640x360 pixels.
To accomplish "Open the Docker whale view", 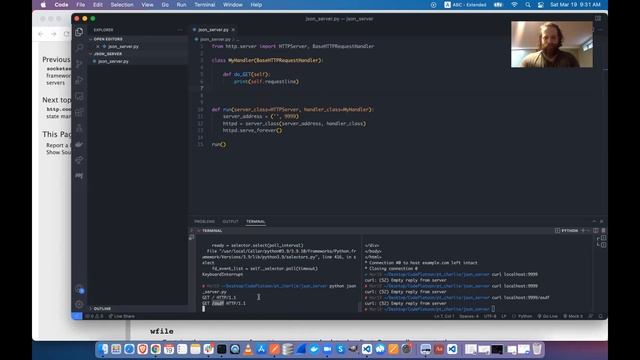I will tap(79, 144).
